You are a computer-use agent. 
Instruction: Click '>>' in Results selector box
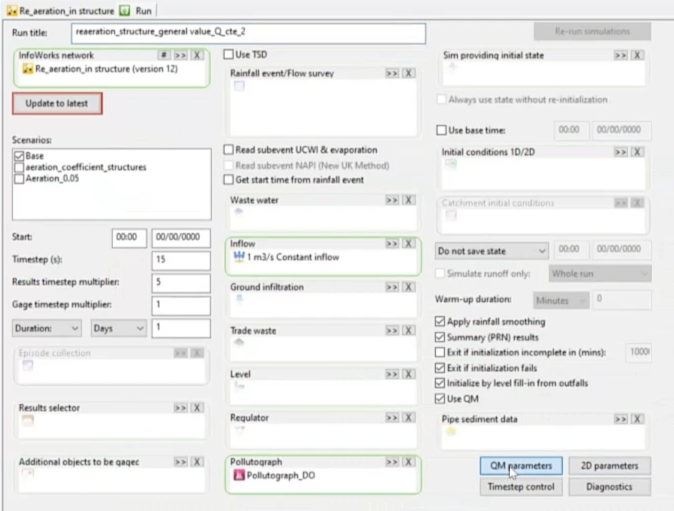point(181,408)
